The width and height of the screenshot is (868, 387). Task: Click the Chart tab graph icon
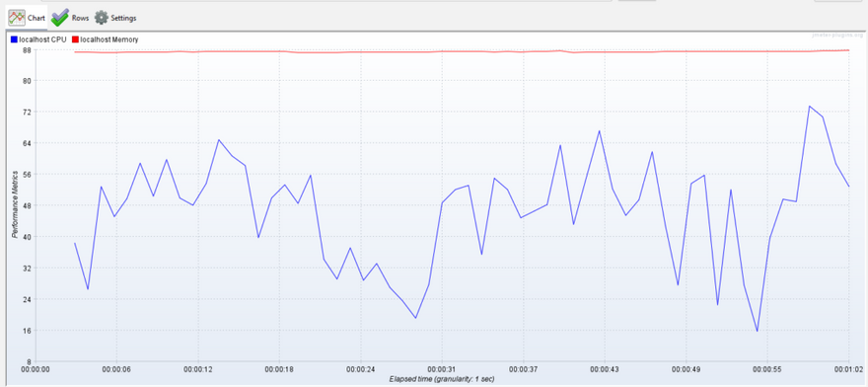[17, 18]
